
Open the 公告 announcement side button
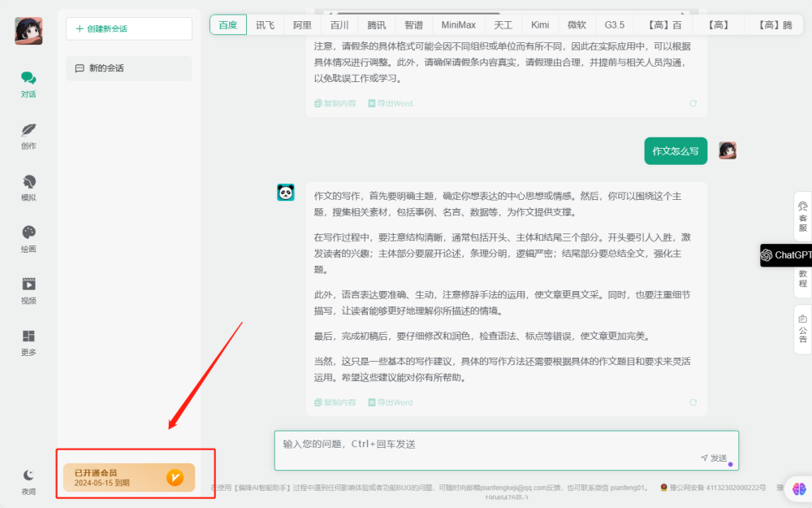coord(803,329)
